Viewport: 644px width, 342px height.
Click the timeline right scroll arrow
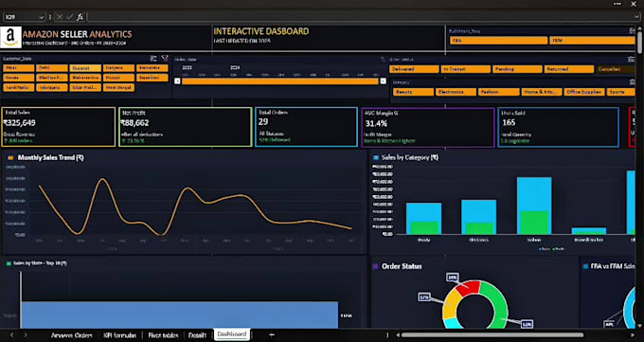click(x=383, y=81)
